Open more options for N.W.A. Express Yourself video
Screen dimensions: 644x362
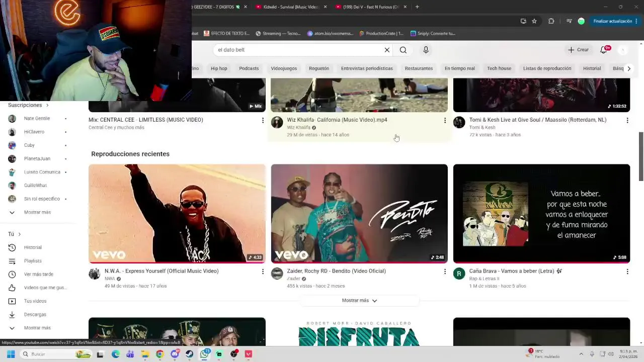[262, 271]
